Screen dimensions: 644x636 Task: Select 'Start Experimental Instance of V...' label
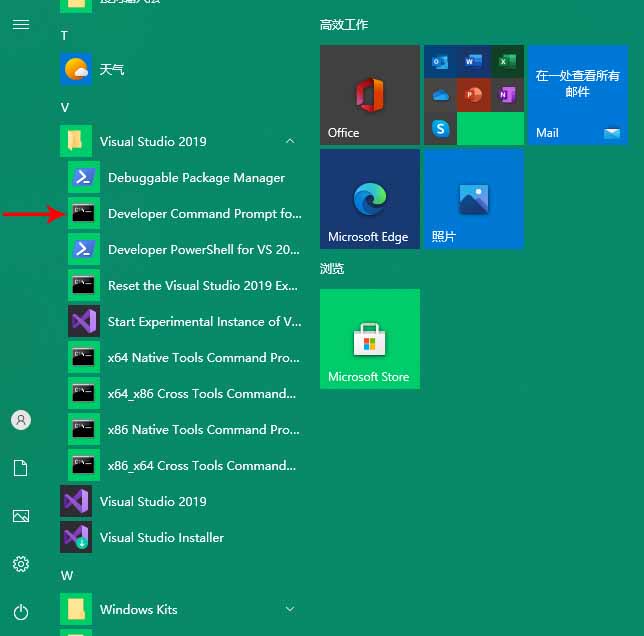point(205,321)
